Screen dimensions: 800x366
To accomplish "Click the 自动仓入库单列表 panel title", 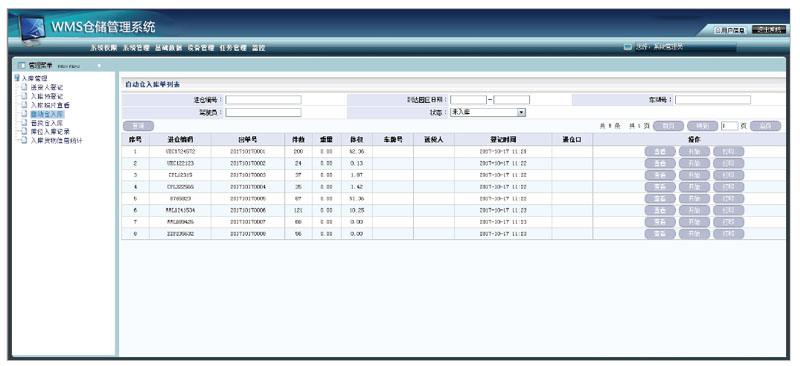I will click(x=153, y=84).
